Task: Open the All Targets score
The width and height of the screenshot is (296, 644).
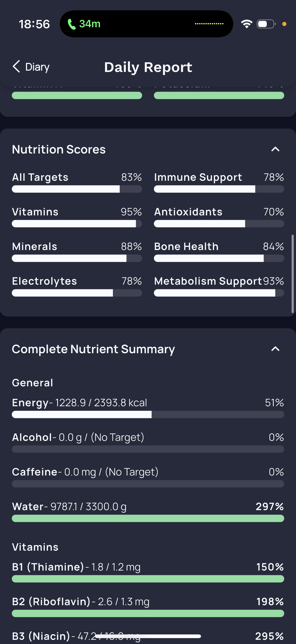Action: (x=77, y=182)
